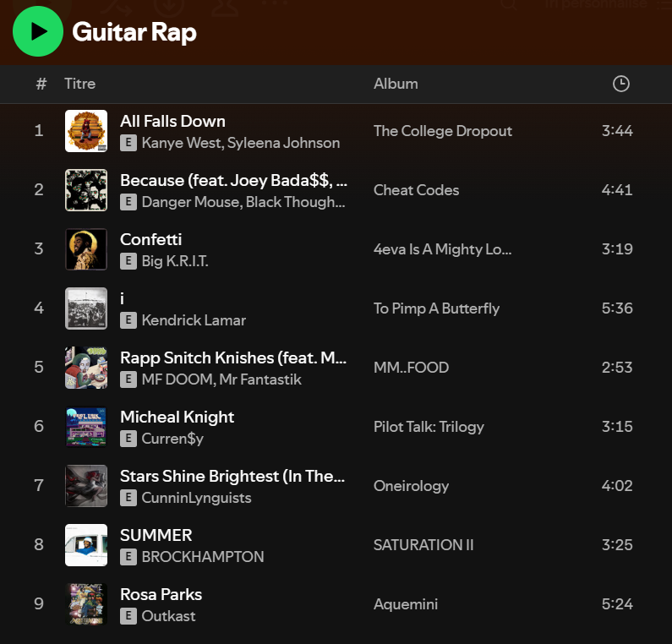Click explicit badge beside Big K.R.I.T.

pyautogui.click(x=128, y=261)
